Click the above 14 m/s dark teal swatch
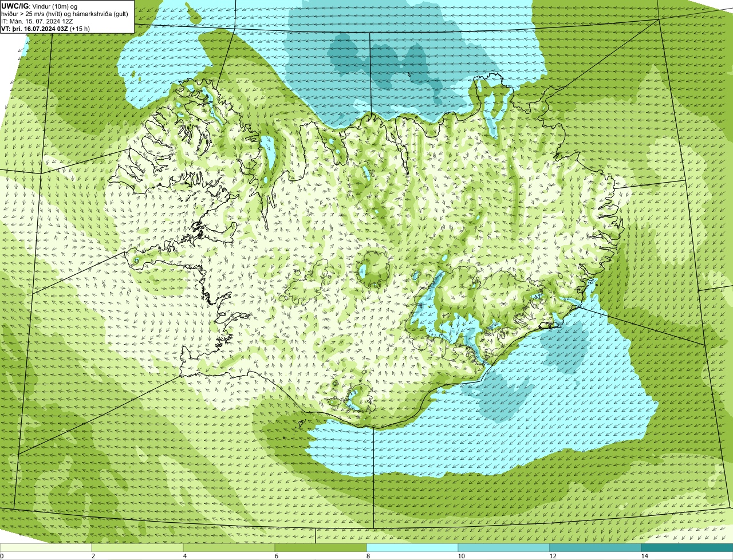Image resolution: width=733 pixels, height=560 pixels. click(687, 548)
